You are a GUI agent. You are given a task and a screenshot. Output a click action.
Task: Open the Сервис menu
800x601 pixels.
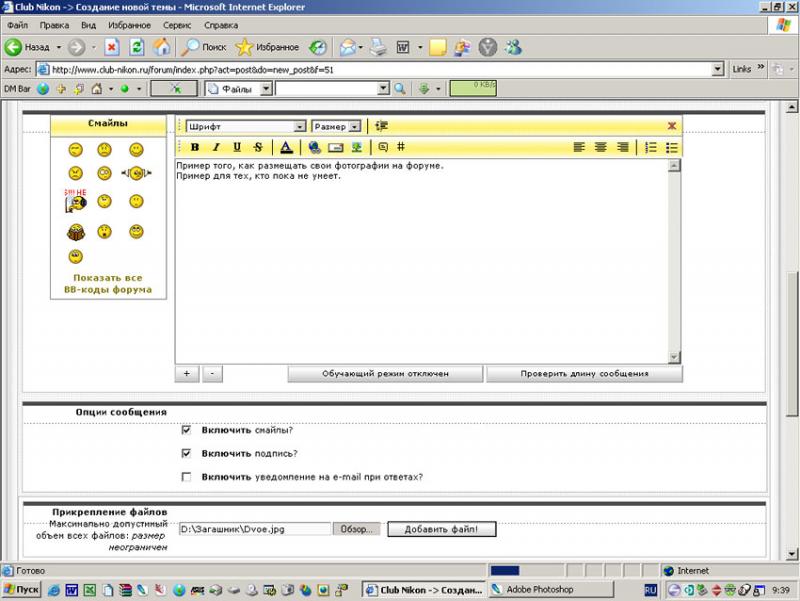(x=177, y=25)
